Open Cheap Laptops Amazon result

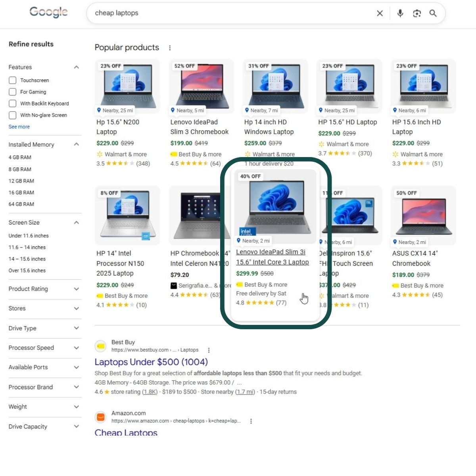(x=126, y=433)
